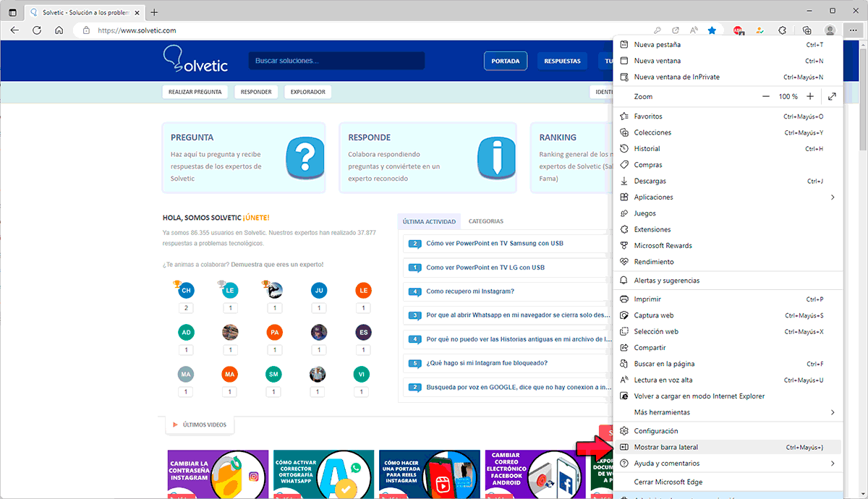Open 'Cambiar la contraseña Instagram' video thumbnail
Image resolution: width=868 pixels, height=499 pixels.
(x=218, y=474)
